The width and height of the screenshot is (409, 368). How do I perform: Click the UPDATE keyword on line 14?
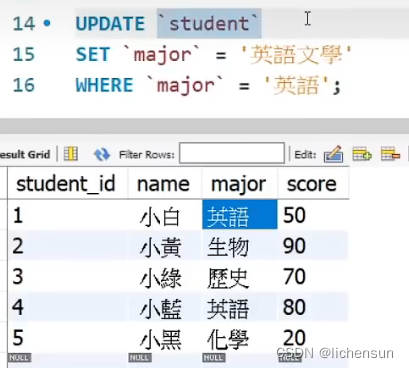coord(110,24)
